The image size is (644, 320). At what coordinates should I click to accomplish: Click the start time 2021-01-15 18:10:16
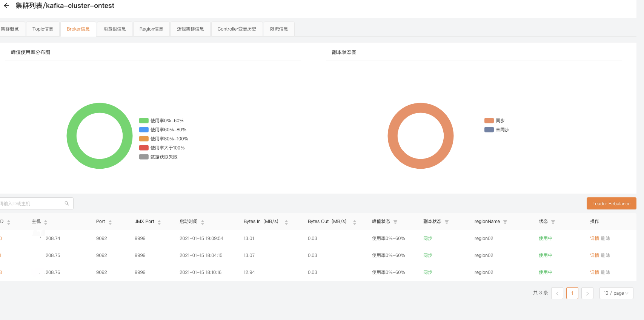point(201,272)
